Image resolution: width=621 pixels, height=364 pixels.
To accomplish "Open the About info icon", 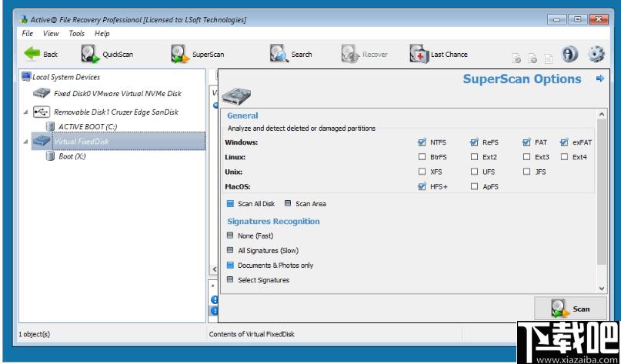I will tap(569, 54).
